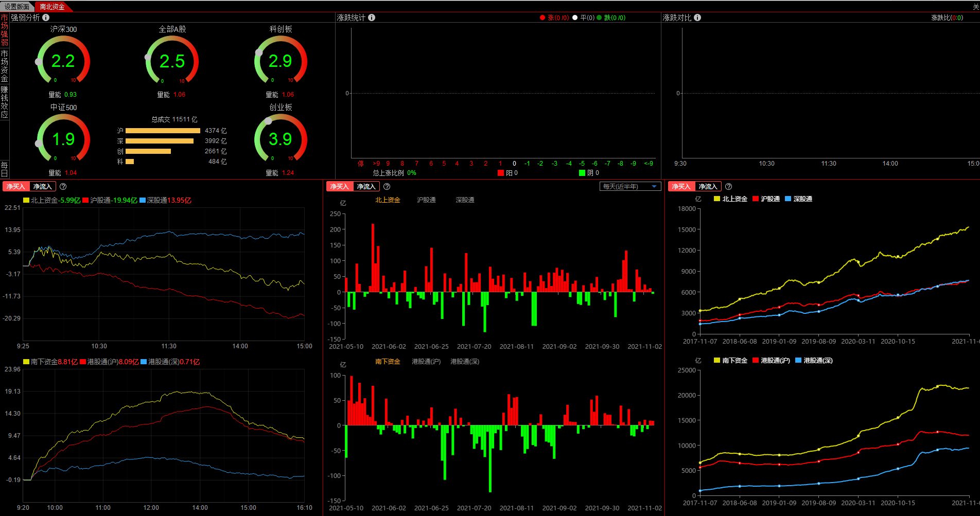Image resolution: width=980 pixels, height=516 pixels.
Task: Click help icon in the intraday panel
Action: point(63,187)
